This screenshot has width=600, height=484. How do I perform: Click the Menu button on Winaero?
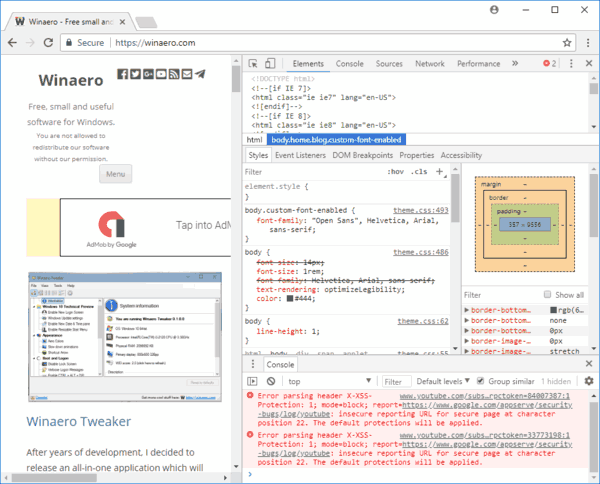116,174
